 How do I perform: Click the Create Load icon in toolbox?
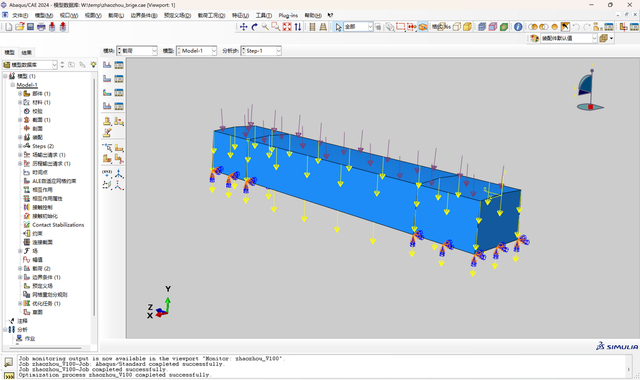tap(107, 65)
